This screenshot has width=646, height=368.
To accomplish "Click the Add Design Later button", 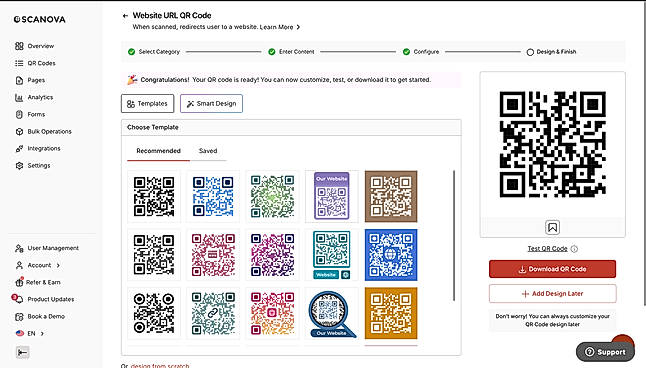I will (552, 294).
